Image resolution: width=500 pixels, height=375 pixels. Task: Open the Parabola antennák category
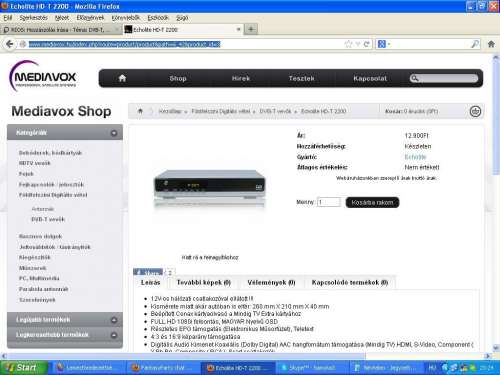43,289
